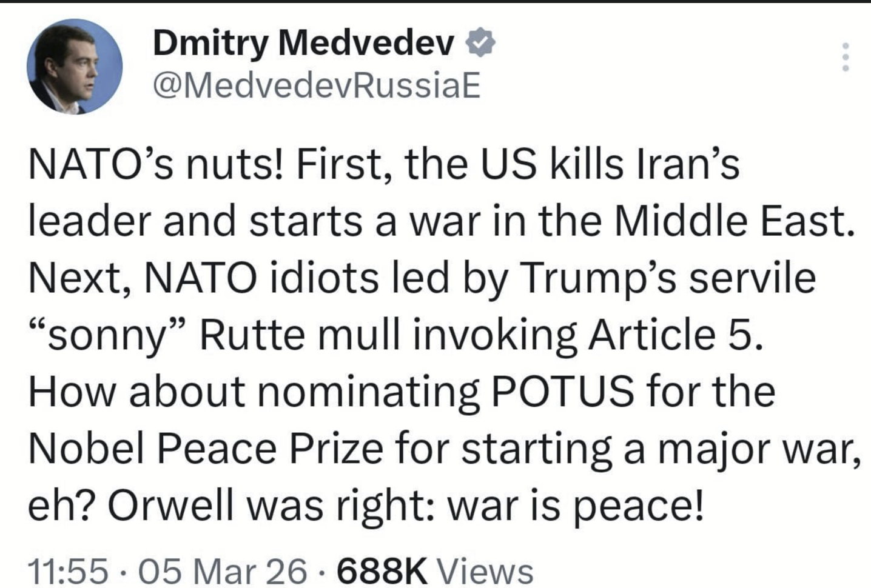Image resolution: width=871 pixels, height=588 pixels.
Task: Click the 05 Mar 26 date
Action: 223,570
